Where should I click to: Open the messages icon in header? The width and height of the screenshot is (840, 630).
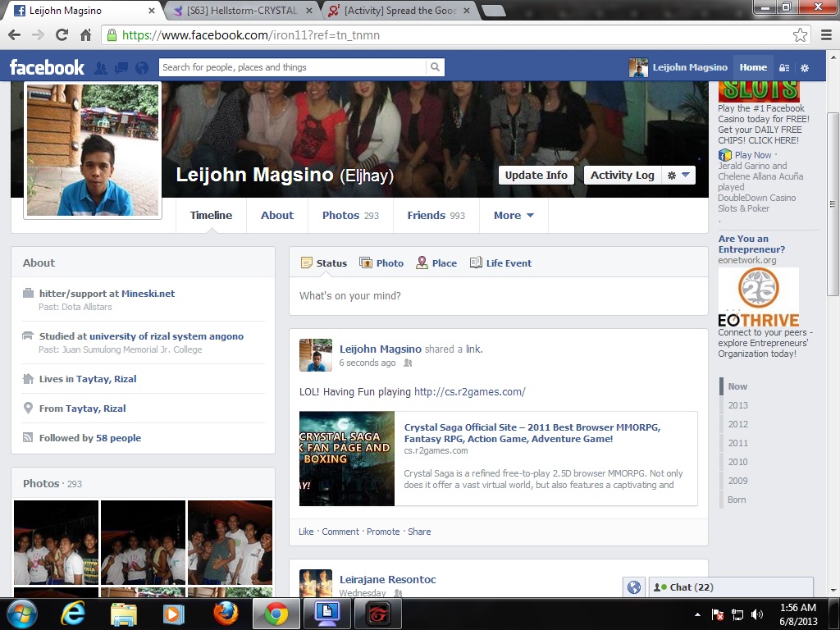(121, 68)
